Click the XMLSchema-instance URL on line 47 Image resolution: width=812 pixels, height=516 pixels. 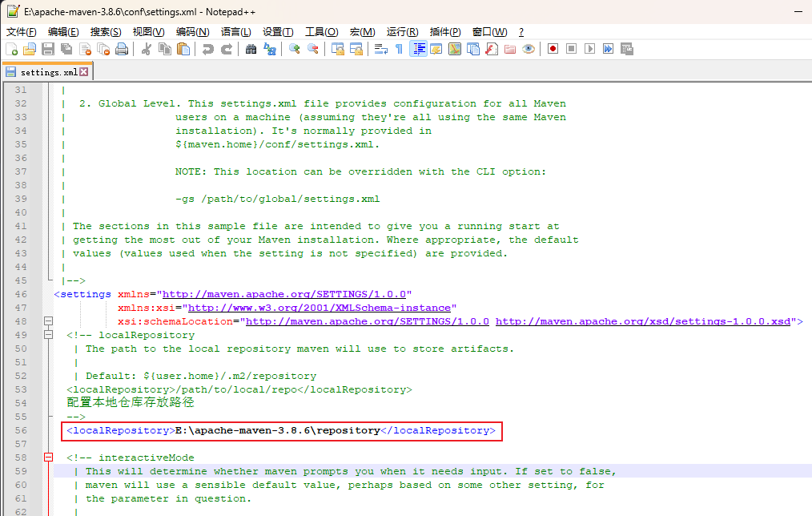click(320, 308)
